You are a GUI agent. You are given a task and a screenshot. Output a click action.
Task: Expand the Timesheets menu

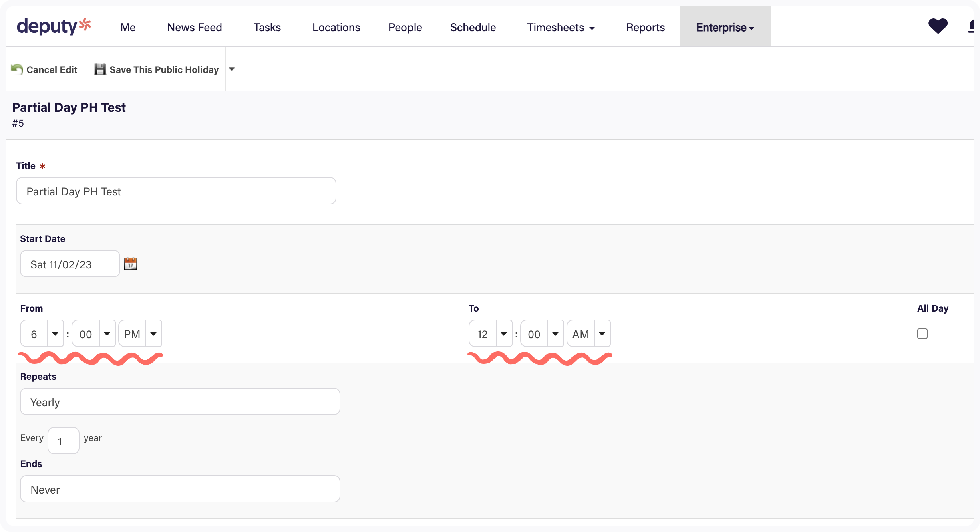561,27
